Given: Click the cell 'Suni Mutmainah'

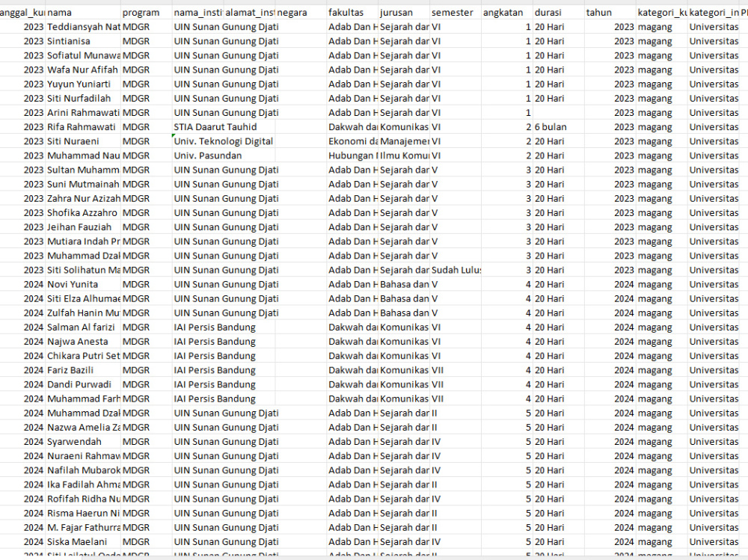Looking at the screenshot, I should pos(83,184).
